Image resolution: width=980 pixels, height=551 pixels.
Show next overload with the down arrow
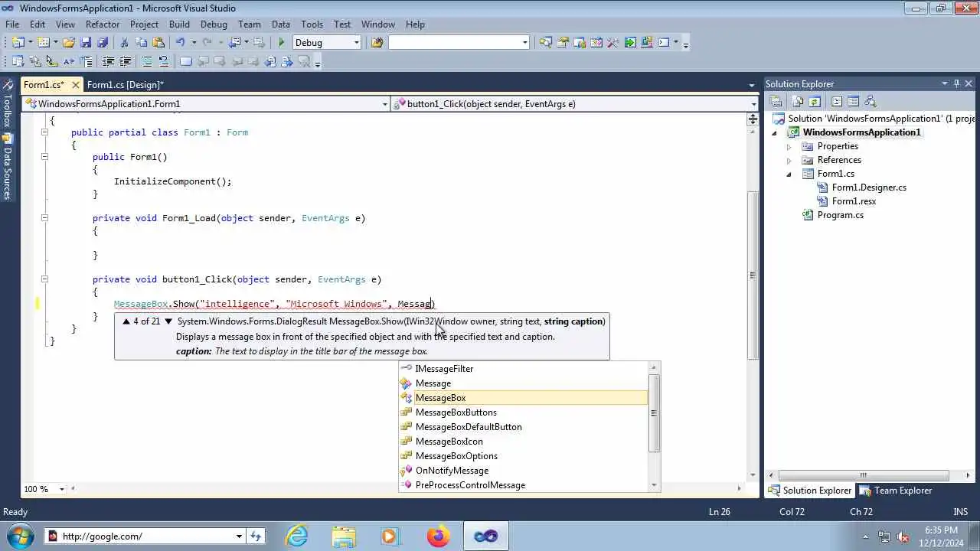(168, 321)
